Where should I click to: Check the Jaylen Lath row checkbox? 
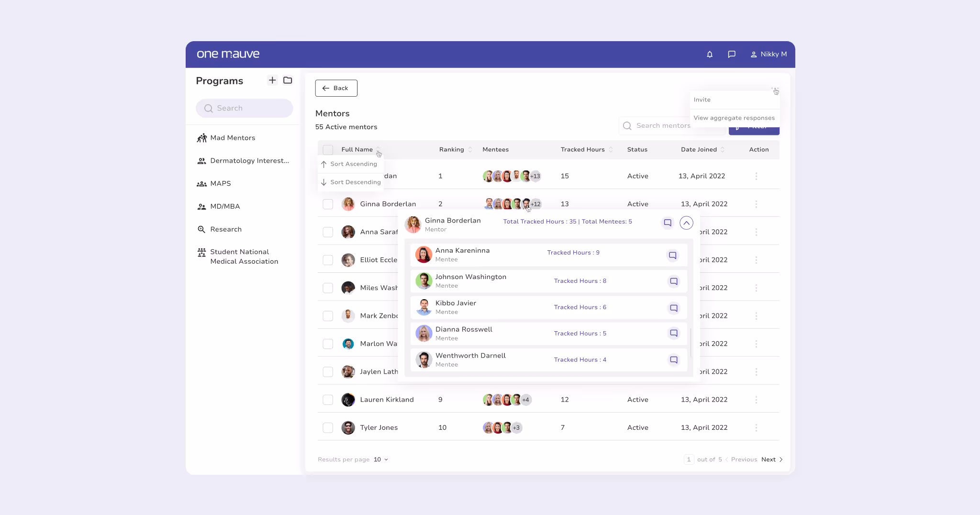(328, 372)
